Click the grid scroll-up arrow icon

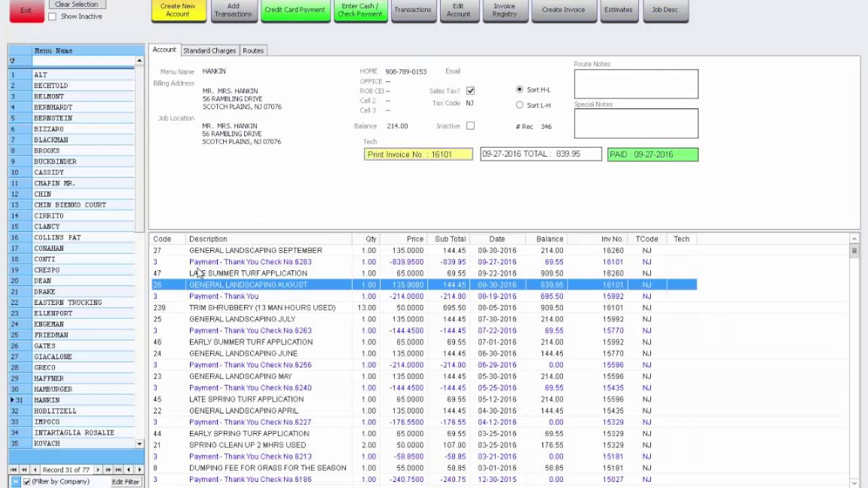[854, 239]
